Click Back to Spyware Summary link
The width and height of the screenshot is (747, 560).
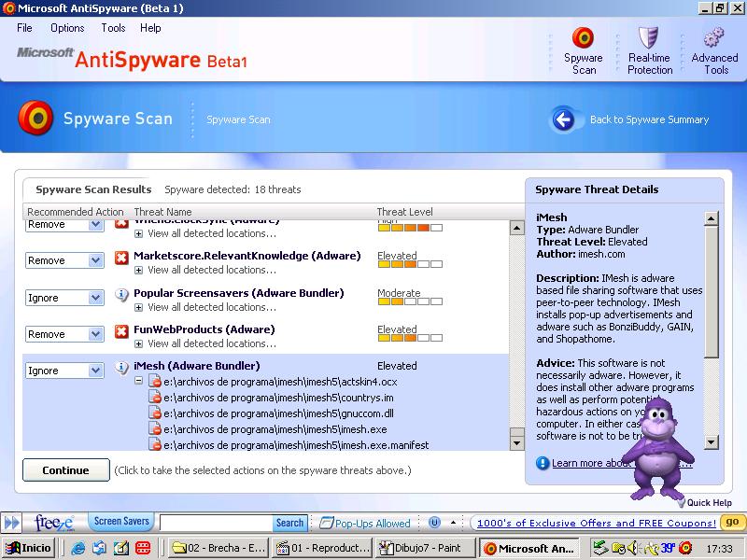pyautogui.click(x=649, y=119)
